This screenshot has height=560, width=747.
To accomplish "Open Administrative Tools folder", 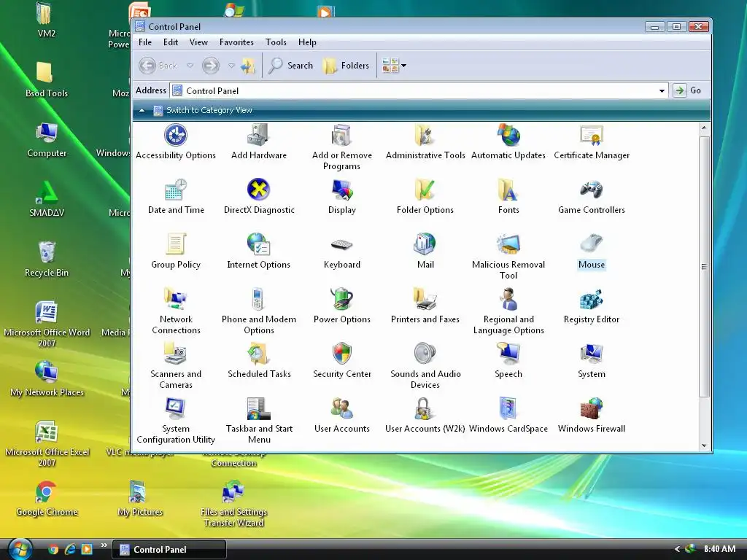I will [x=425, y=142].
